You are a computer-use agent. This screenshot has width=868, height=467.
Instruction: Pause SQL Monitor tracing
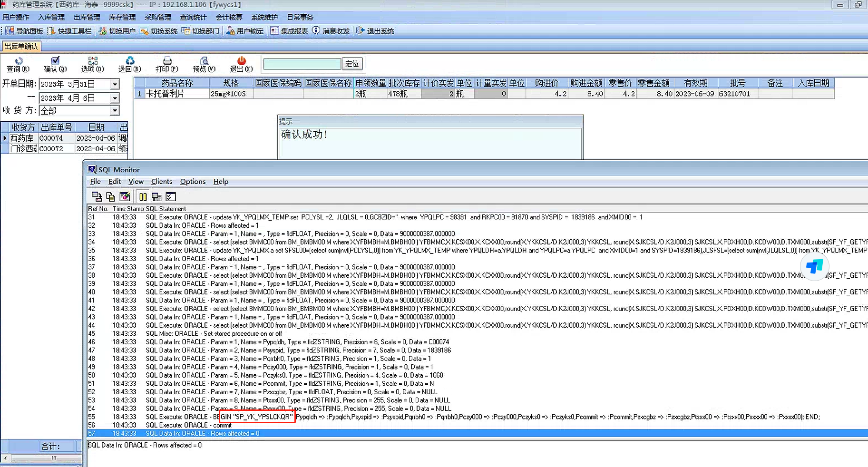click(143, 196)
